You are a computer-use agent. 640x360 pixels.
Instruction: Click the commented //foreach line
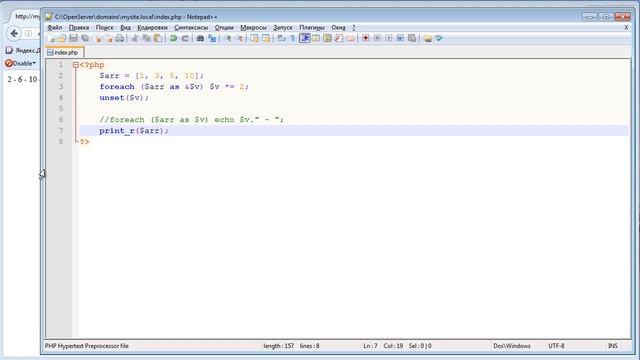191,120
